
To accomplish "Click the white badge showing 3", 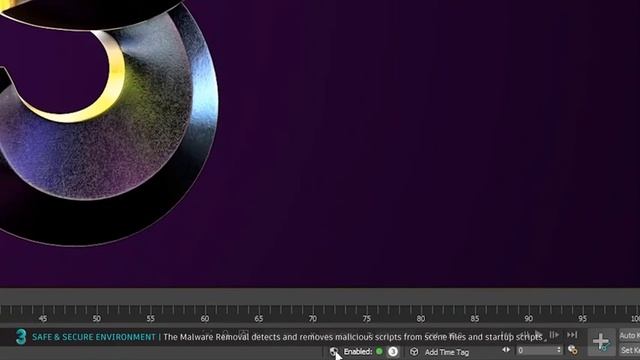I will point(393,351).
